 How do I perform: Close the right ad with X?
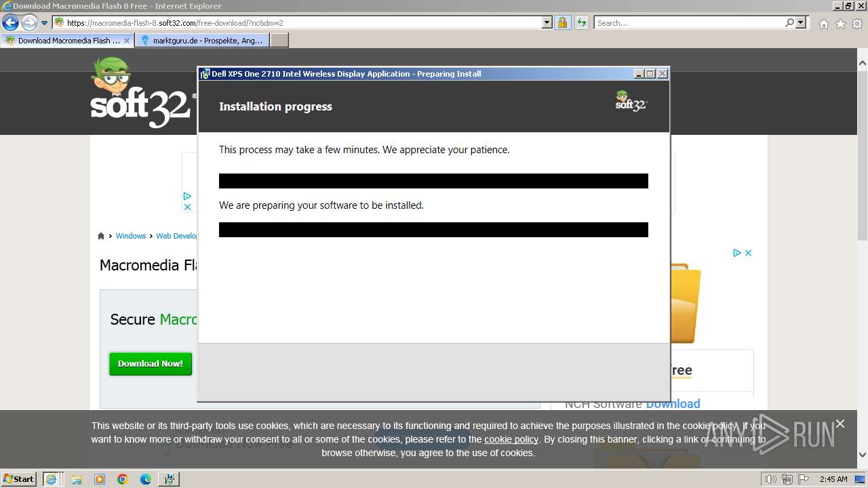pyautogui.click(x=749, y=253)
